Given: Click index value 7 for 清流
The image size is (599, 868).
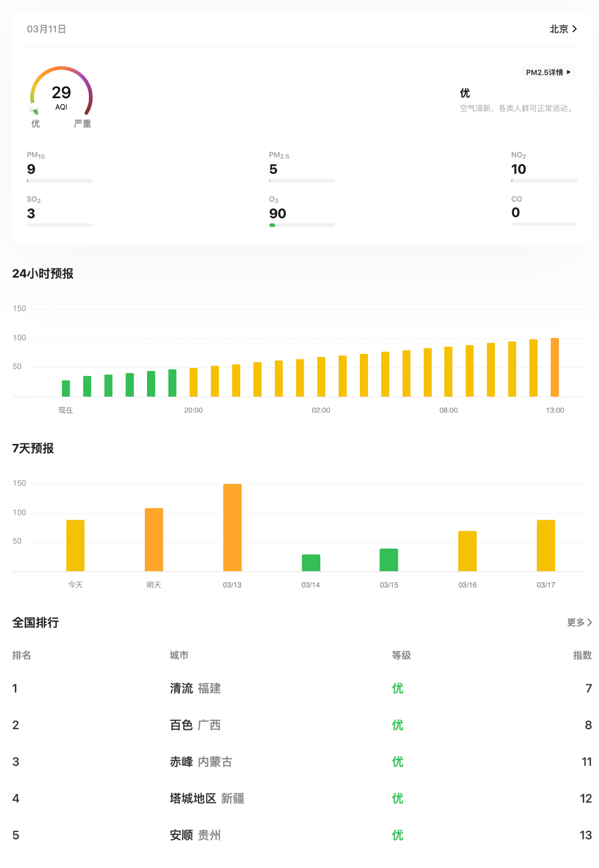Looking at the screenshot, I should [589, 689].
